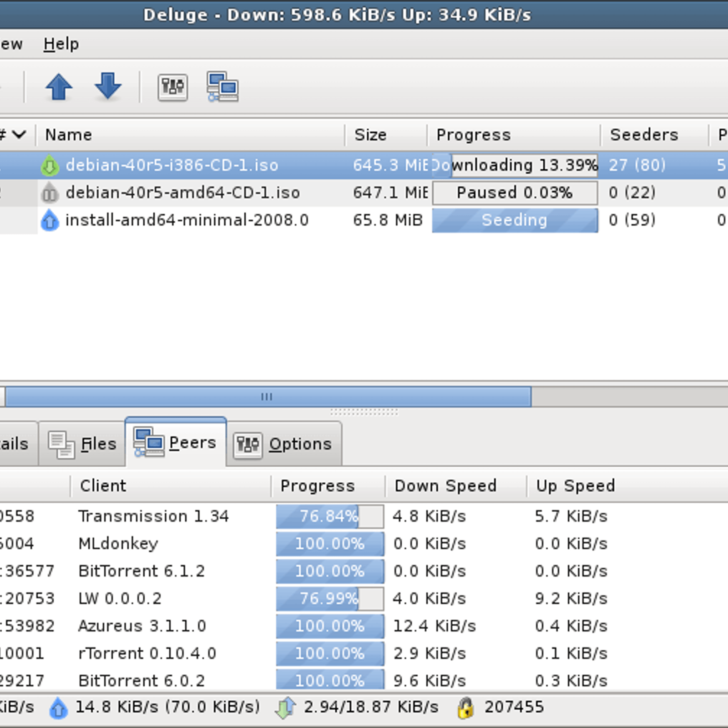Image resolution: width=728 pixels, height=728 pixels.
Task: Sort torrents by Seeders column header
Action: (654, 135)
